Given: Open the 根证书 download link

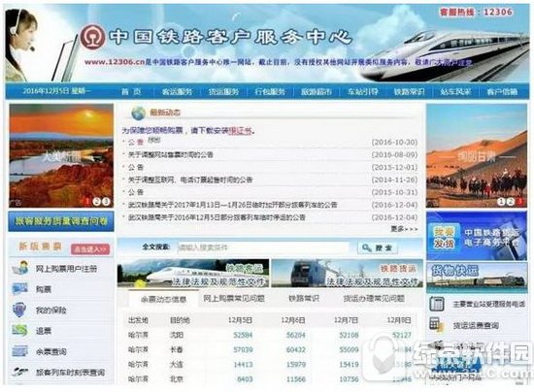Looking at the screenshot, I should click(240, 130).
